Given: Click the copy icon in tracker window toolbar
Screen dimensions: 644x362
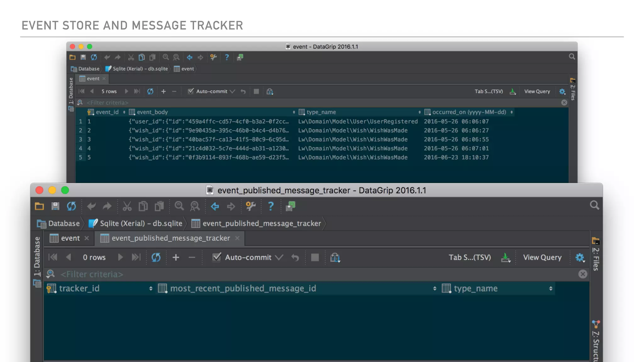Looking at the screenshot, I should point(143,206).
